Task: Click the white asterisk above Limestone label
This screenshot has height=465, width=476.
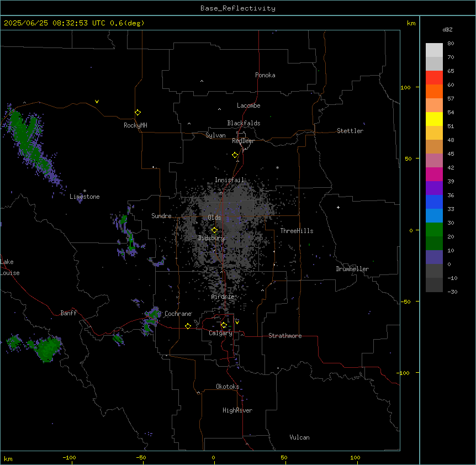Action: pyautogui.click(x=84, y=191)
